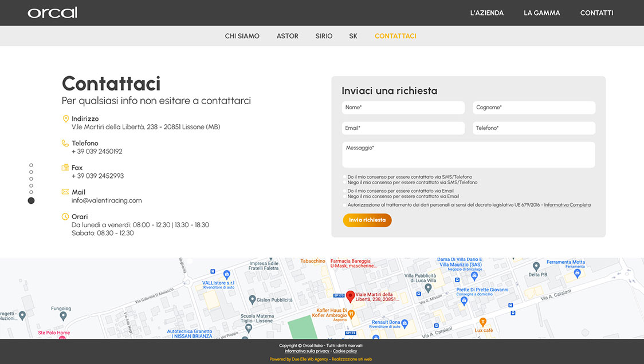Click the location pin icon next to Indirizzo
Image resolution: width=644 pixels, height=364 pixels.
coord(65,118)
